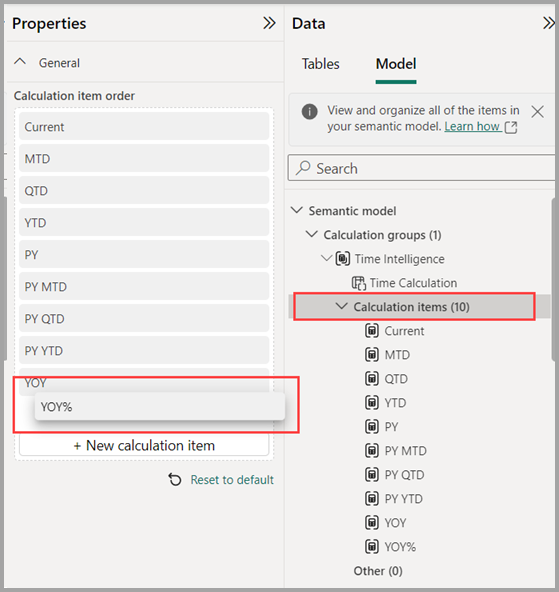Click the reset arrow icon
559x592 pixels.
(x=175, y=480)
